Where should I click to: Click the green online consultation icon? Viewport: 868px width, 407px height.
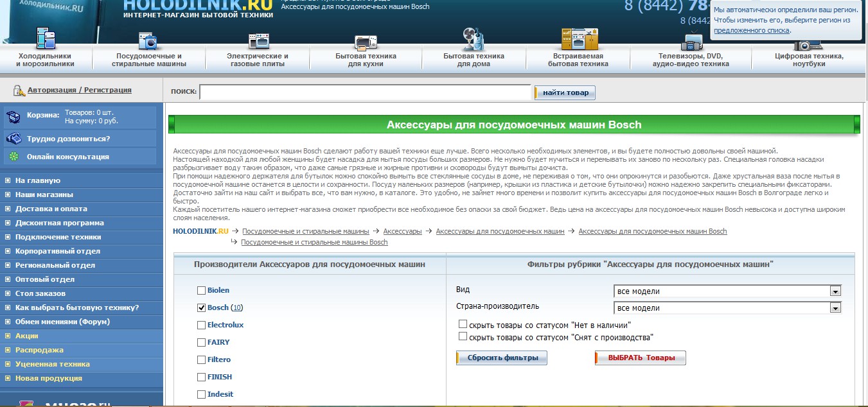(x=13, y=157)
